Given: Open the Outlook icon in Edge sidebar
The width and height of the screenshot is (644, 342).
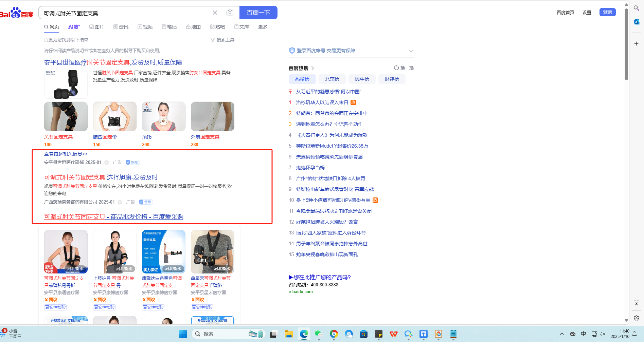Looking at the screenshot, I should tap(637, 22).
